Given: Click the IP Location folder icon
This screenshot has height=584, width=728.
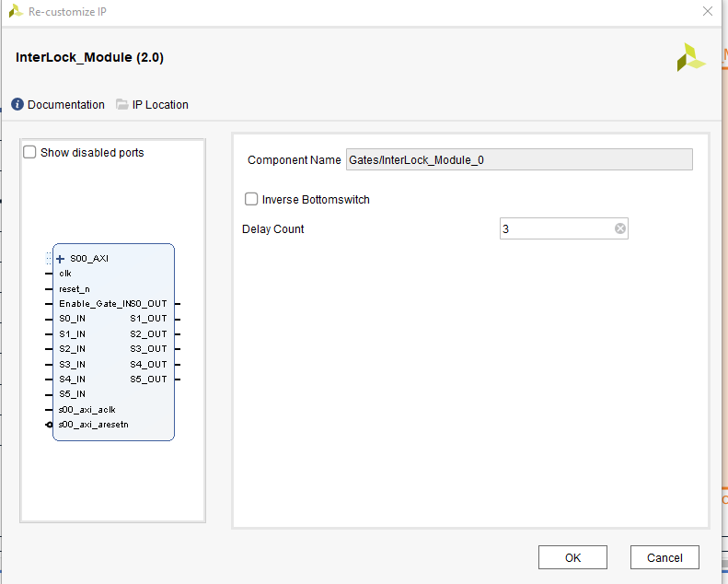Looking at the screenshot, I should [x=122, y=105].
